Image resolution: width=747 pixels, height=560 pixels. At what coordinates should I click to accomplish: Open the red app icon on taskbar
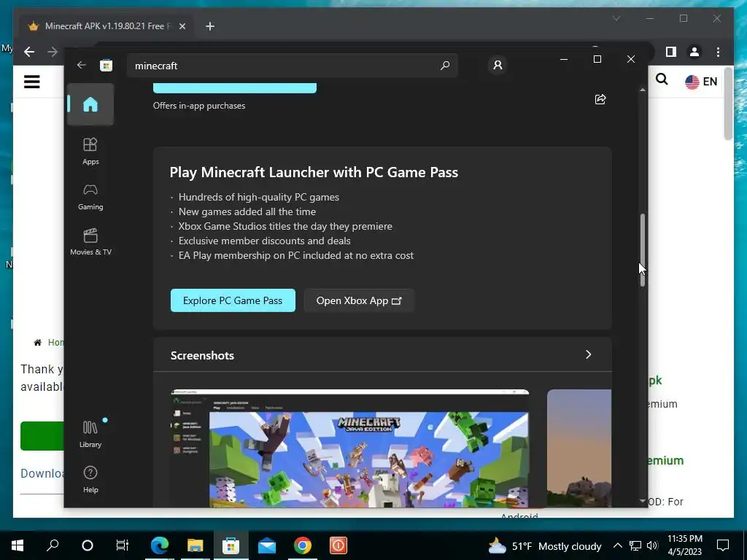pos(338,545)
